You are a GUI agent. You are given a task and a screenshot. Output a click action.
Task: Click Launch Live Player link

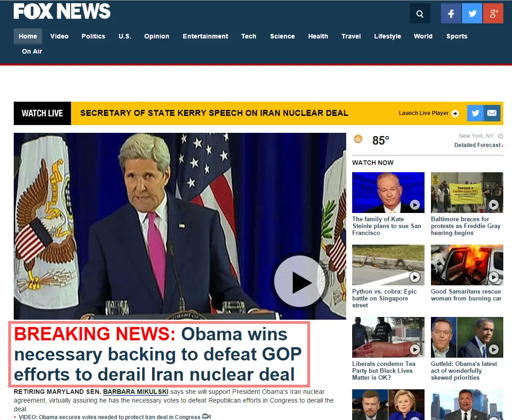424,113
